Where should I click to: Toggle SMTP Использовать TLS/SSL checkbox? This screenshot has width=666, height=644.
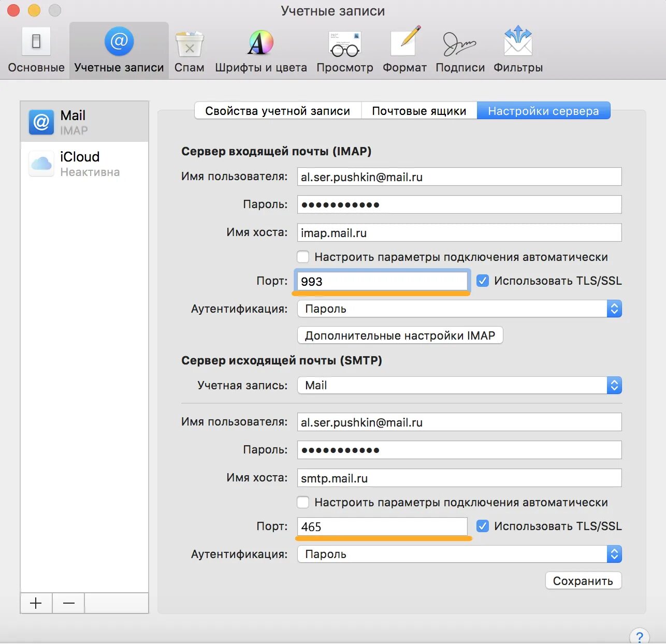point(482,526)
